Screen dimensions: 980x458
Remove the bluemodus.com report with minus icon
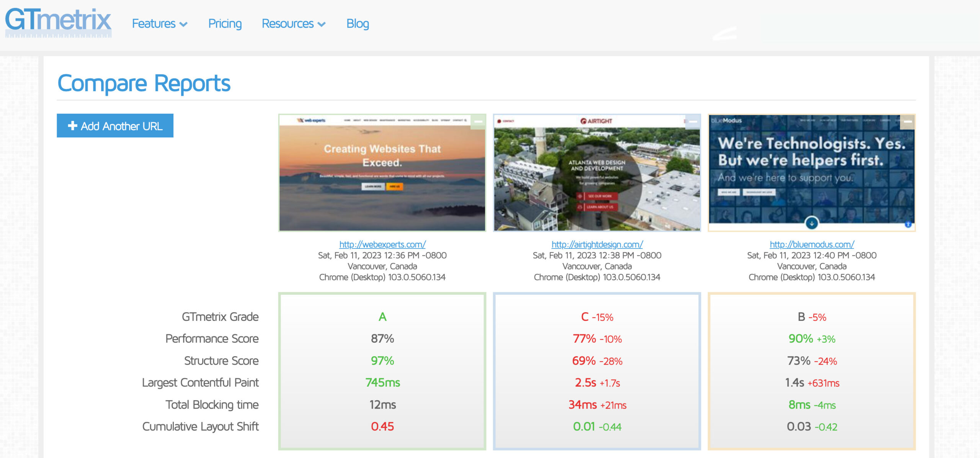pyautogui.click(x=908, y=122)
